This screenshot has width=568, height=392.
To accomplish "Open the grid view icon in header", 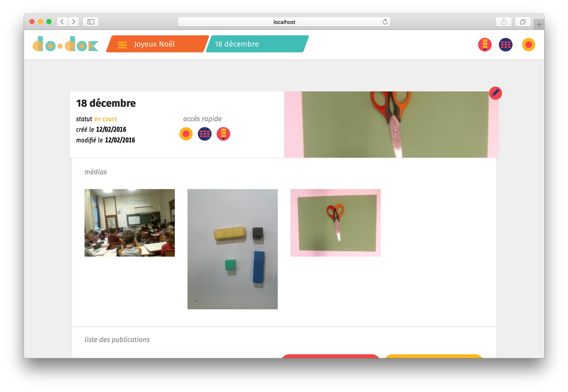I will (506, 45).
